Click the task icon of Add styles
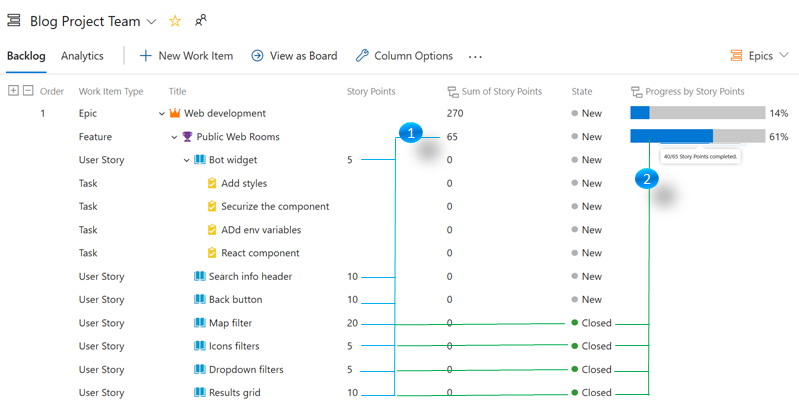This screenshot has height=404, width=799. click(212, 183)
